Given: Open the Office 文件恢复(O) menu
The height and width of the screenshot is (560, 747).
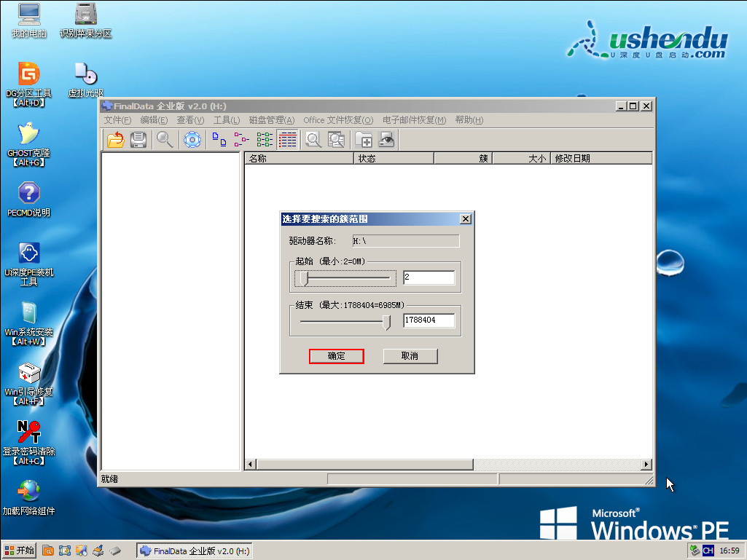Looking at the screenshot, I should pos(338,120).
